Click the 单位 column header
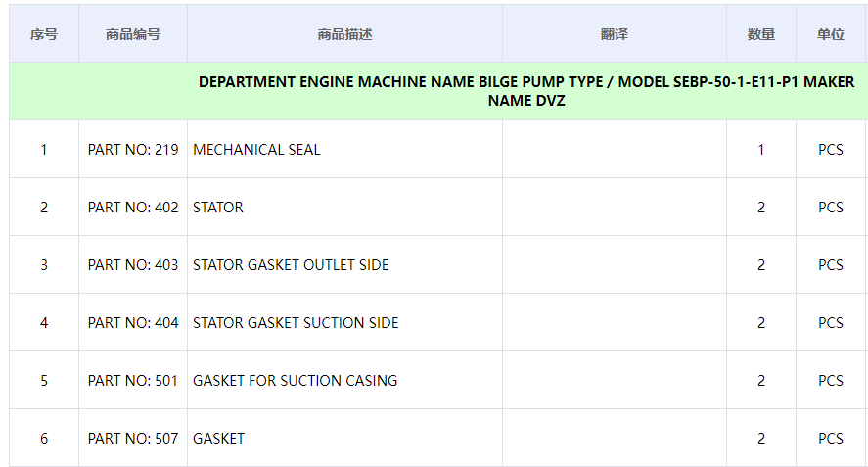The width and height of the screenshot is (868, 467). pyautogui.click(x=830, y=34)
